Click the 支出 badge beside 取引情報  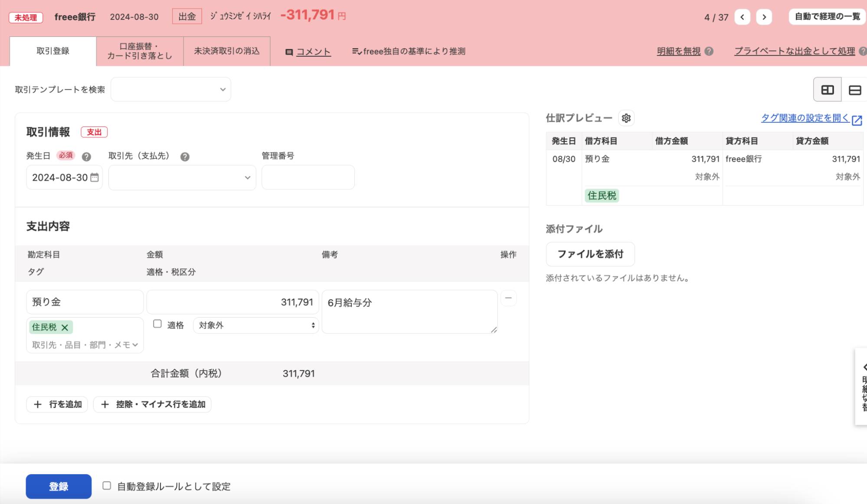tap(94, 132)
